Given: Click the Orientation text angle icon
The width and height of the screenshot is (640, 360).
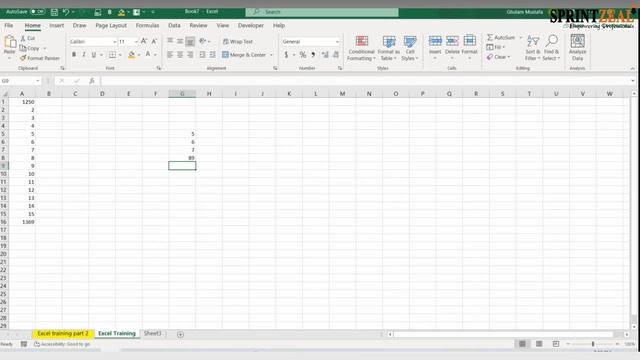Looking at the screenshot, I should point(202,41).
